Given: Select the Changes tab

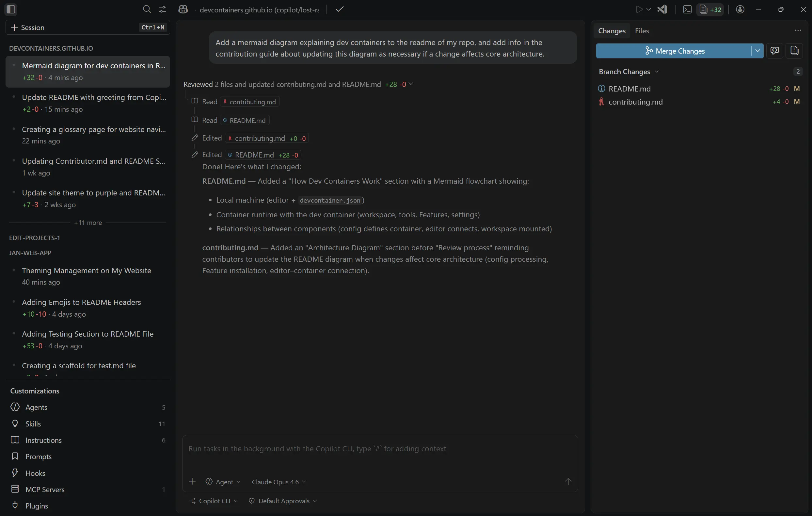Looking at the screenshot, I should [611, 30].
